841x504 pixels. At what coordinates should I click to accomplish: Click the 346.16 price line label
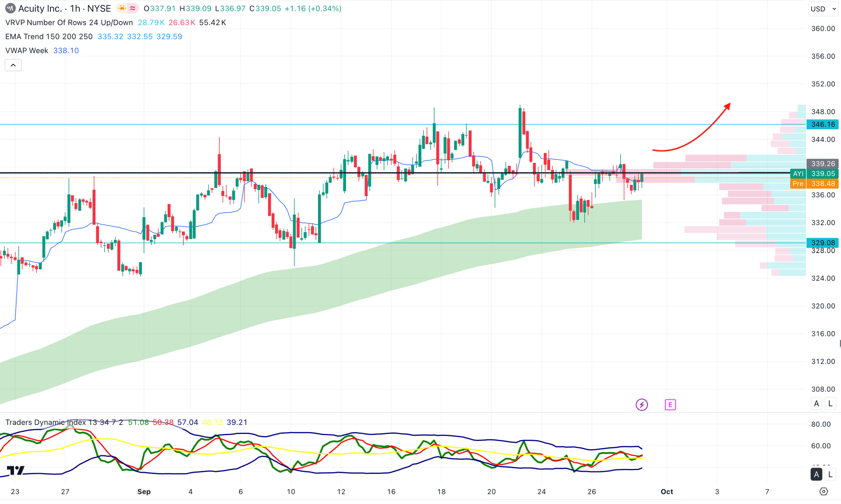823,124
